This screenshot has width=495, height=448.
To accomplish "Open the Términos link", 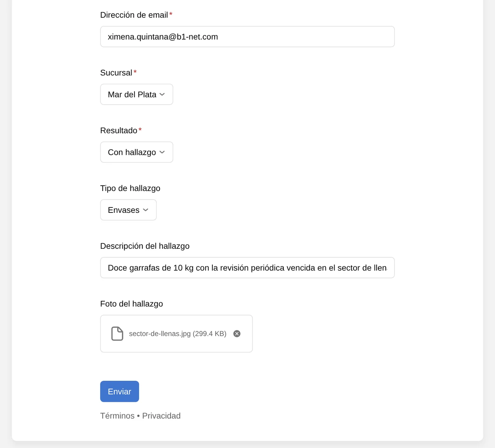I will [117, 416].
